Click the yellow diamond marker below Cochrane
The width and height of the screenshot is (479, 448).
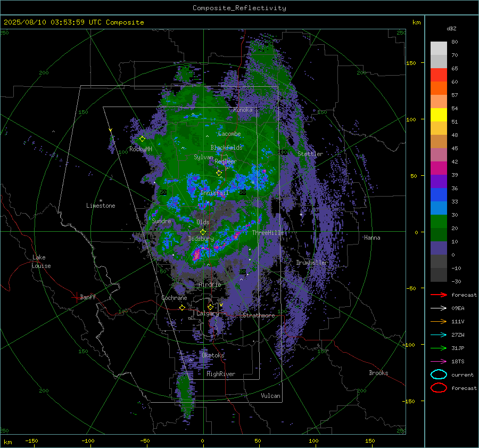coord(182,308)
